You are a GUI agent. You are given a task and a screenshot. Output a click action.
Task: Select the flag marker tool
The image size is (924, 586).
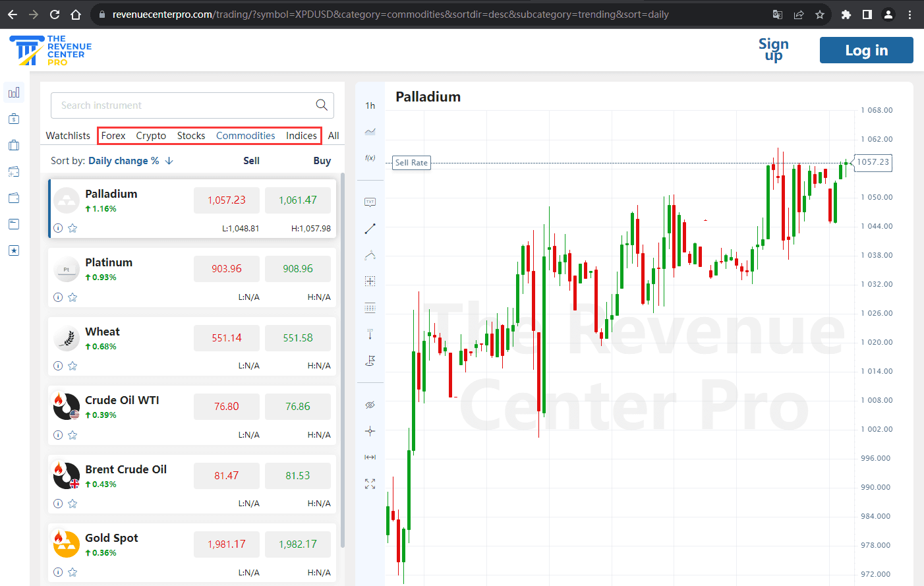[x=370, y=361]
